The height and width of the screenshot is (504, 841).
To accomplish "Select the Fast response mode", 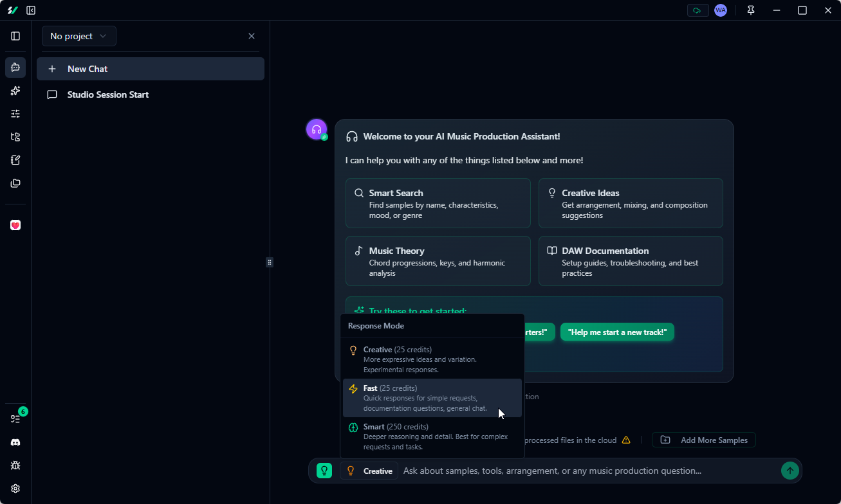I will coord(432,397).
